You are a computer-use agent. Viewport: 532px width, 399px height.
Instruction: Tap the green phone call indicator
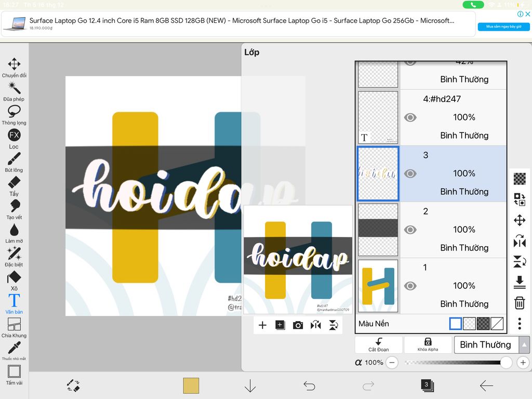[x=473, y=5]
